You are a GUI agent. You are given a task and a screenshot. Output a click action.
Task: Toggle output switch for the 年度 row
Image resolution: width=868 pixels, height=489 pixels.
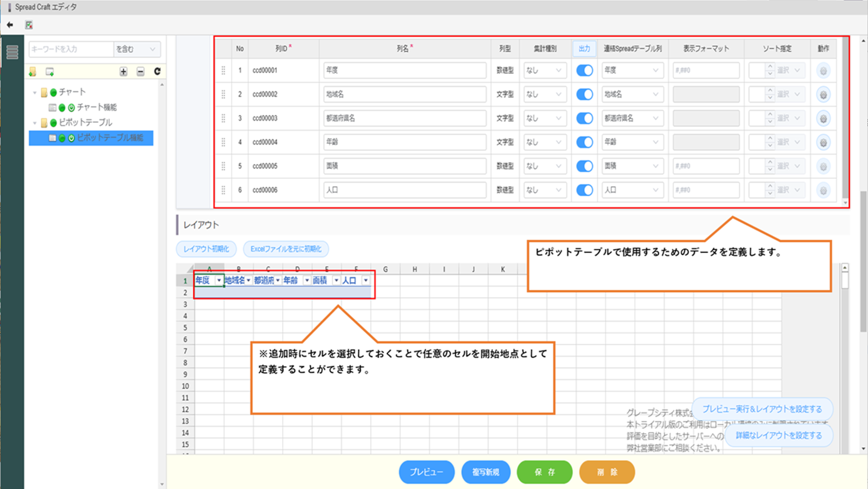click(584, 70)
